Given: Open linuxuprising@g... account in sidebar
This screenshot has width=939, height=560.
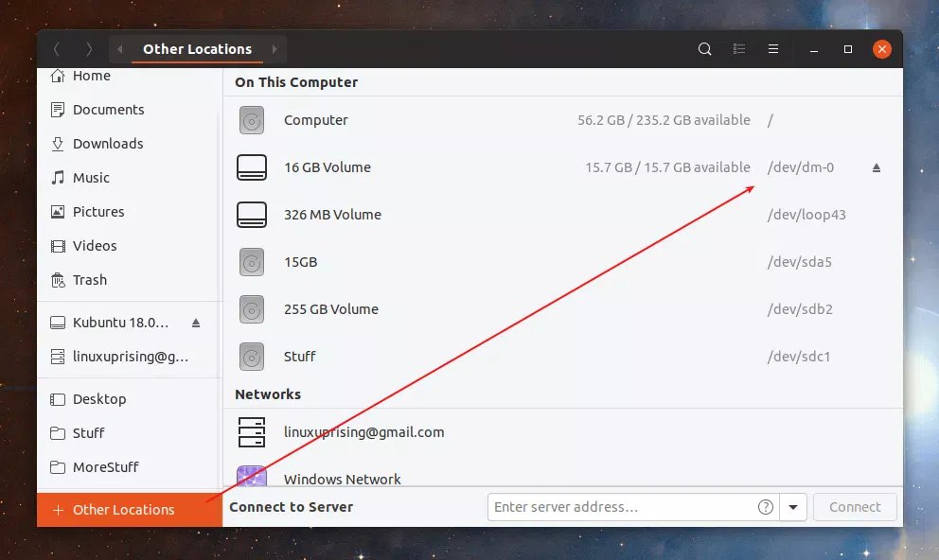Looking at the screenshot, I should tap(129, 357).
